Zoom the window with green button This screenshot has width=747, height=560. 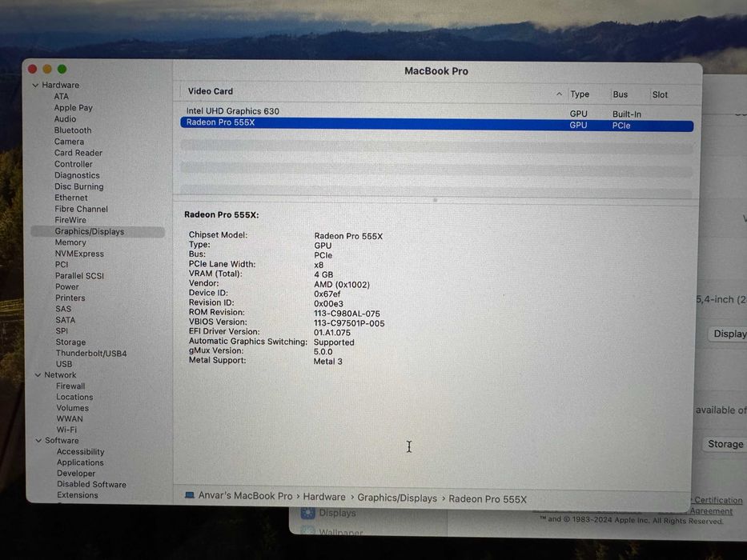[x=62, y=69]
